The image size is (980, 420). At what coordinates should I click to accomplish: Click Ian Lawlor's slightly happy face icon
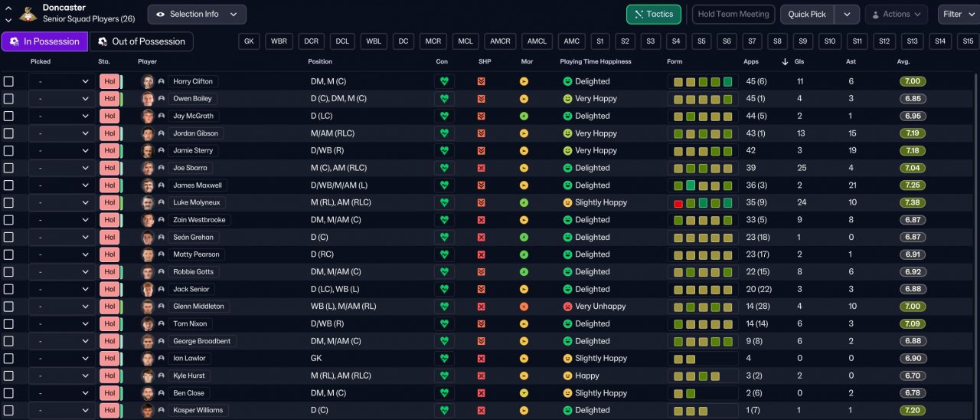567,359
